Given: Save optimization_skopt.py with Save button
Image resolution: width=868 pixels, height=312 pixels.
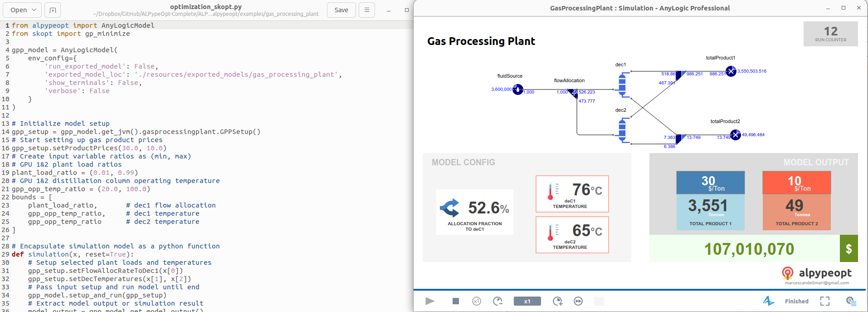Looking at the screenshot, I should [341, 10].
